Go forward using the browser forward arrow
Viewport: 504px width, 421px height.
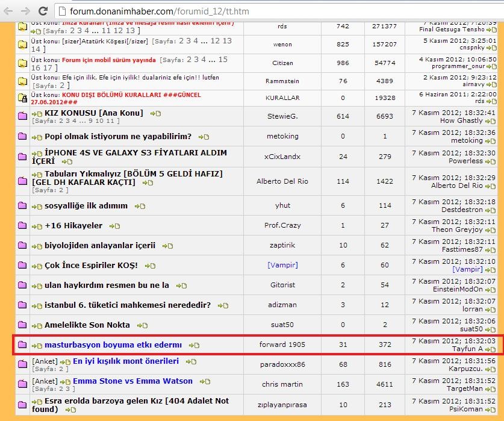tap(25, 11)
